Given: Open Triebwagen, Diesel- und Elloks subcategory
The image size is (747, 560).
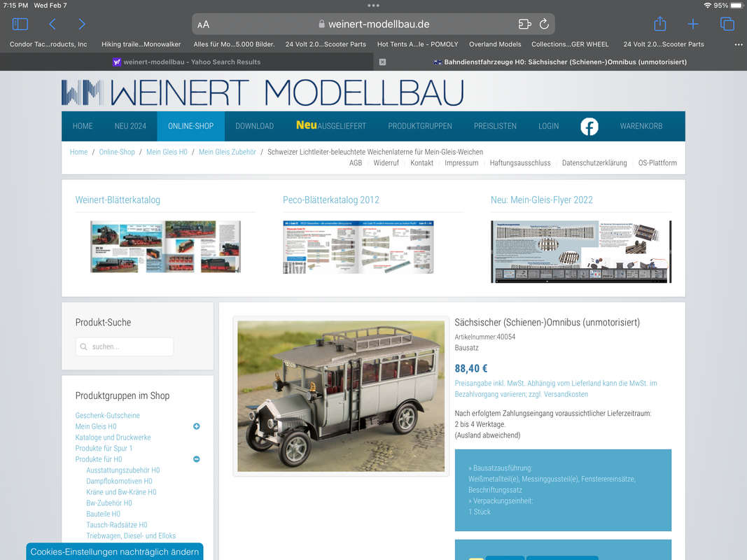Looking at the screenshot, I should (x=131, y=535).
